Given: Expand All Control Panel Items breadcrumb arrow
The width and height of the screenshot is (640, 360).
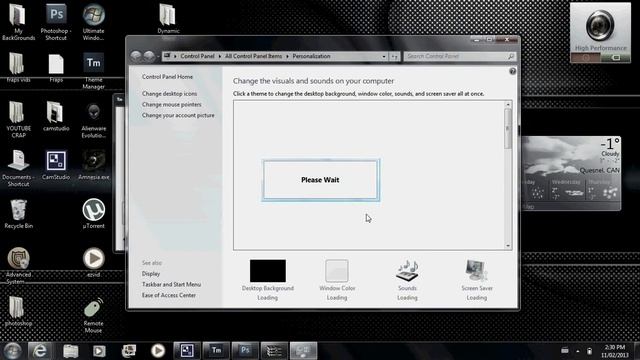Looking at the screenshot, I should point(287,56).
